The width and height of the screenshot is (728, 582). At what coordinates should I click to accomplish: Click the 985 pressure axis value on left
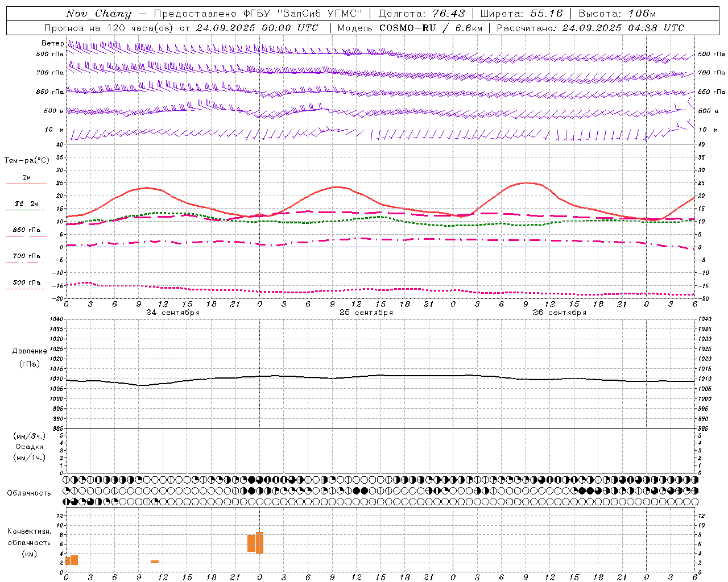[x=57, y=429]
